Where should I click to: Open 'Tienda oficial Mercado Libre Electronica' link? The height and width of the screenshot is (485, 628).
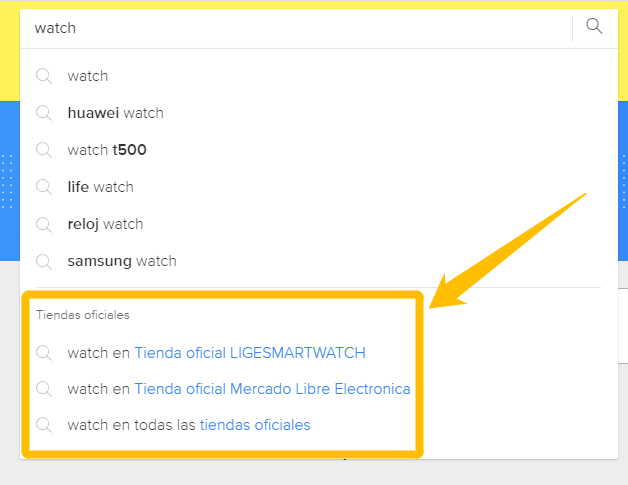(272, 389)
